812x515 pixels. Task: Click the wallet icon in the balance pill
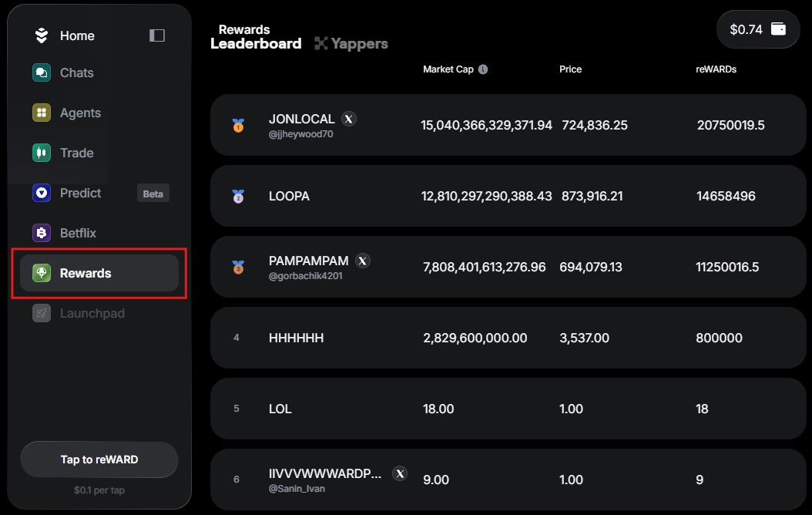click(777, 29)
